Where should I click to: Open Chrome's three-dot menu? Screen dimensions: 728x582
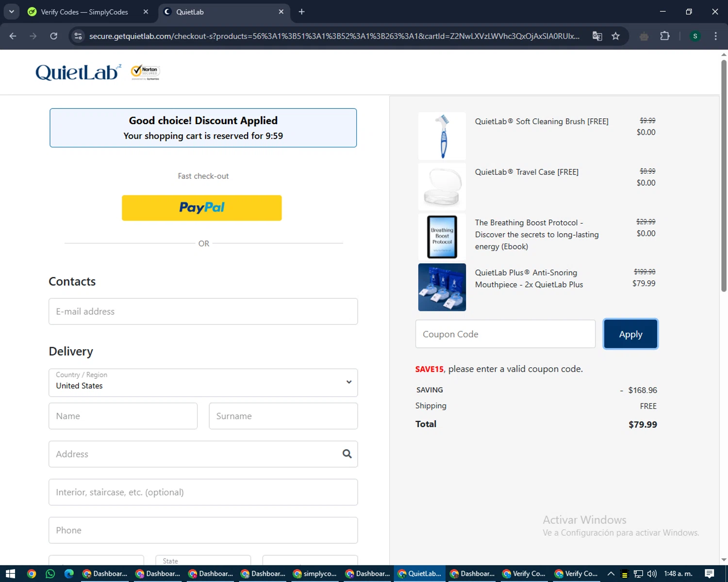point(715,36)
